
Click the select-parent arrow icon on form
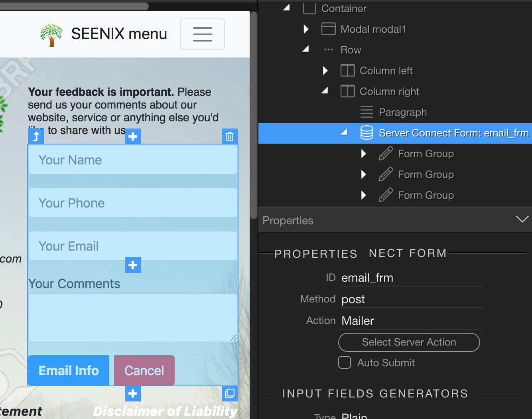pos(36,136)
